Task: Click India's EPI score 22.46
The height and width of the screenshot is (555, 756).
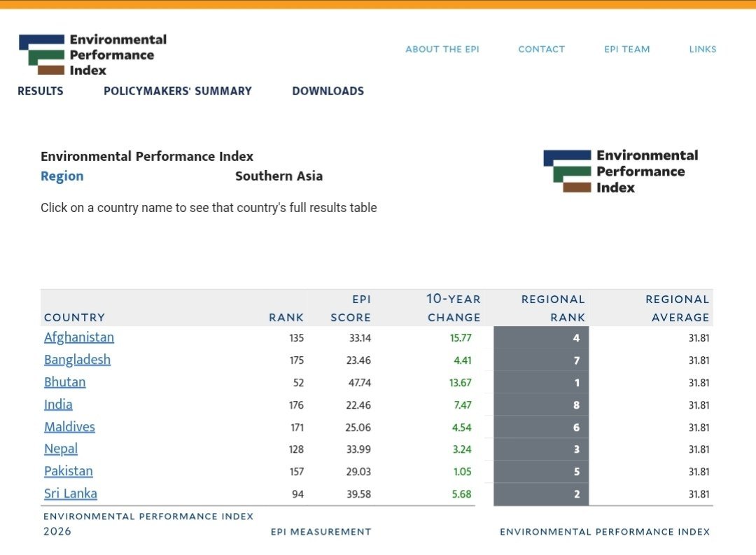Action: (358, 405)
